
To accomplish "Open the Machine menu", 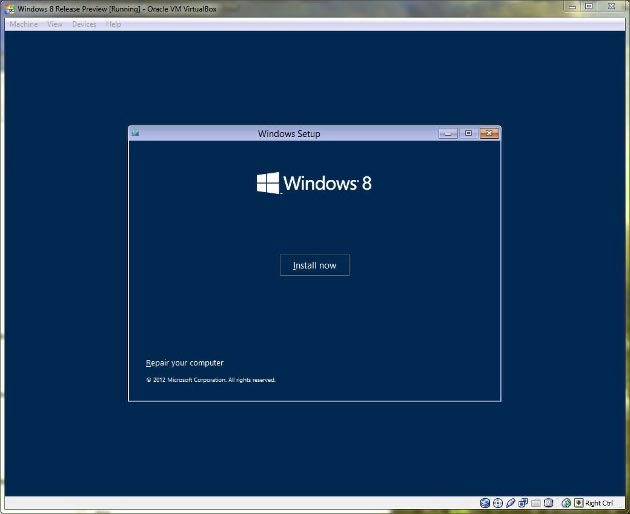I will 23,24.
